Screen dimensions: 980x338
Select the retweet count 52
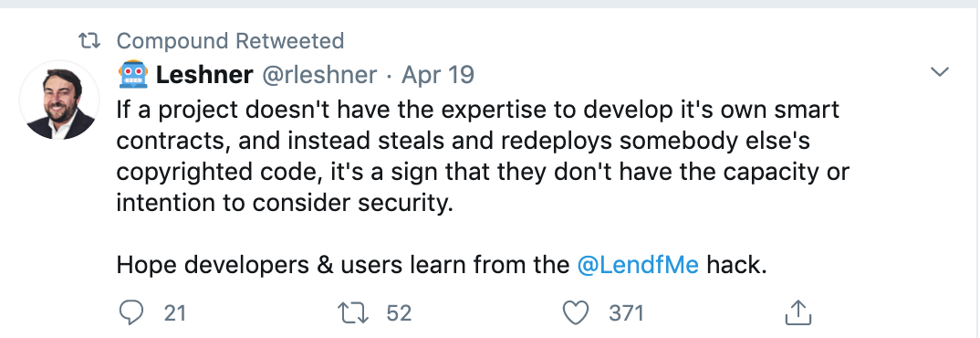pyautogui.click(x=399, y=313)
